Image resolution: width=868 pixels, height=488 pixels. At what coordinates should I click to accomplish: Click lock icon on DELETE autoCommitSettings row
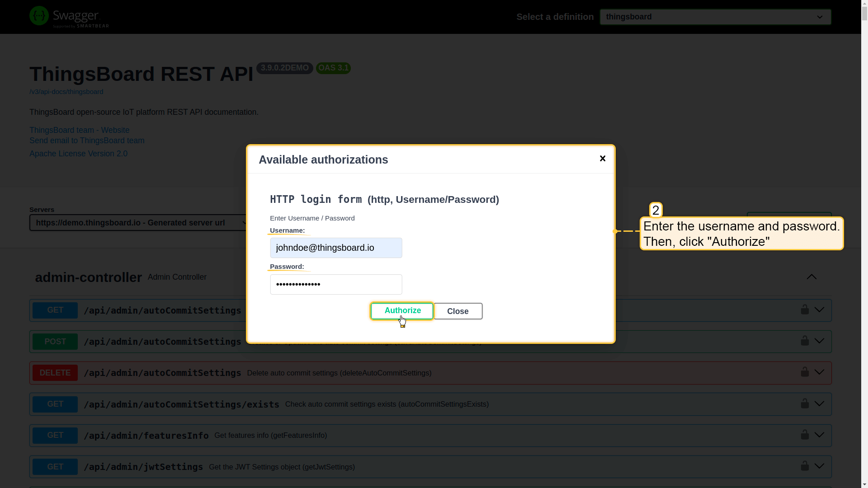(x=805, y=372)
